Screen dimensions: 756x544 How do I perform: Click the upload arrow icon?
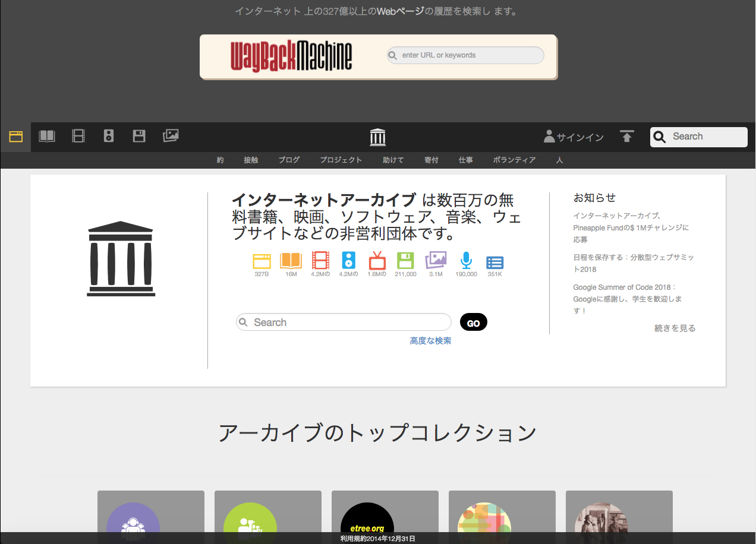[626, 137]
